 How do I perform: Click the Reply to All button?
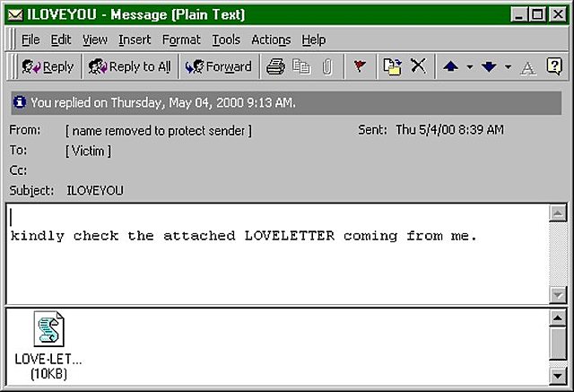(129, 66)
